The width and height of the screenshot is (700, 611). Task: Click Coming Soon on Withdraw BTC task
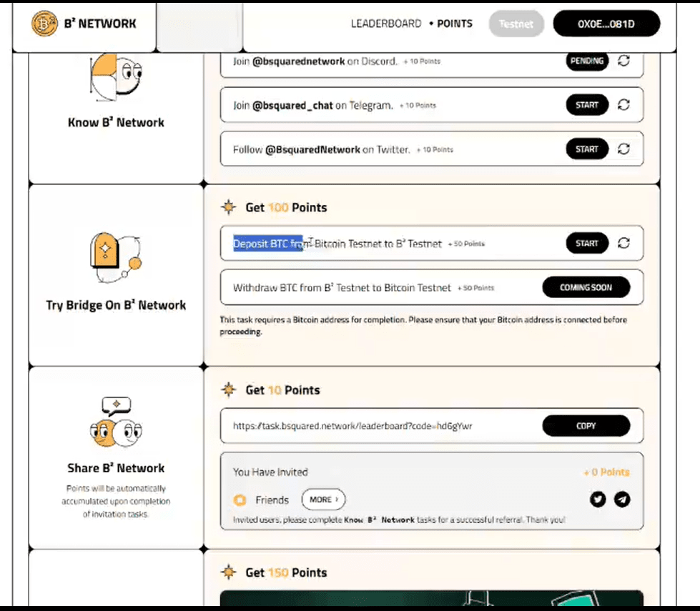click(x=586, y=287)
